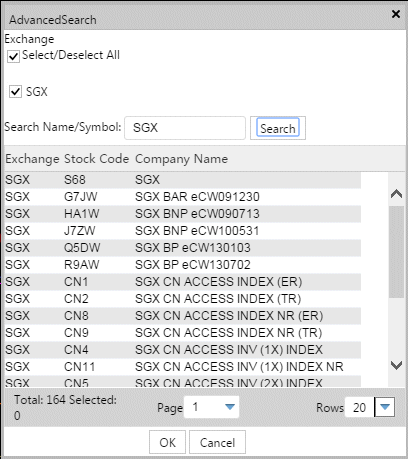The height and width of the screenshot is (459, 408).
Task: Select the CN11 stock code row
Action: (183, 367)
